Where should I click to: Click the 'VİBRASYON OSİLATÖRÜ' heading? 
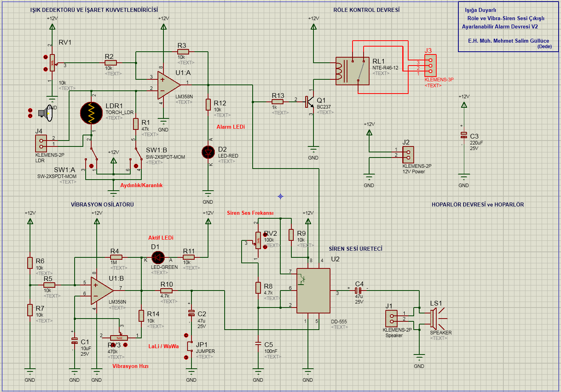pyautogui.click(x=102, y=204)
